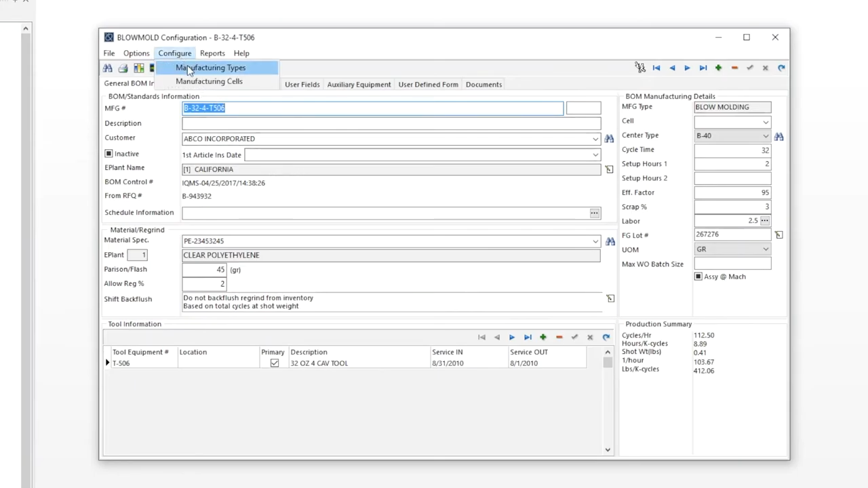Delete the current record with red minus
This screenshot has width=868, height=488.
[734, 68]
